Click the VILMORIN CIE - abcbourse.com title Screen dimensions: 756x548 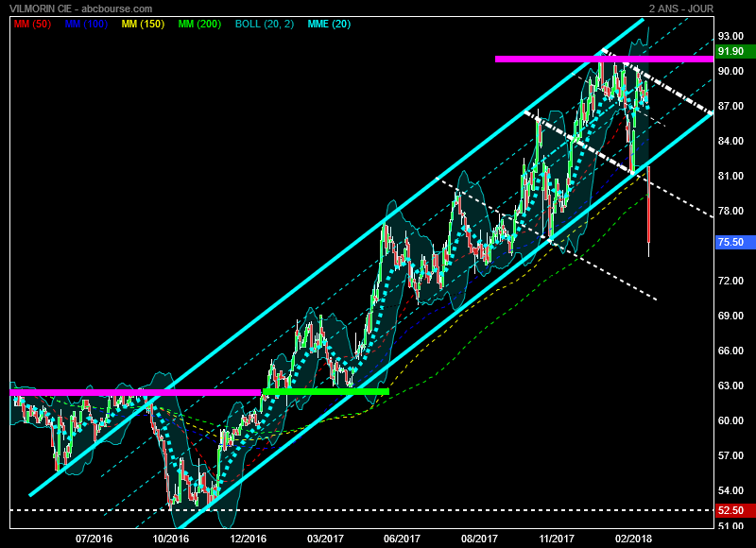(81, 9)
